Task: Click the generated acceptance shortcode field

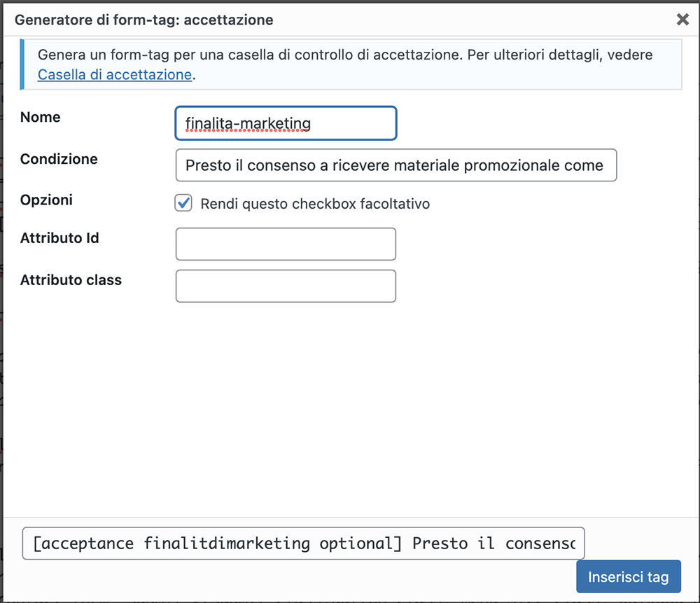Action: click(x=304, y=543)
